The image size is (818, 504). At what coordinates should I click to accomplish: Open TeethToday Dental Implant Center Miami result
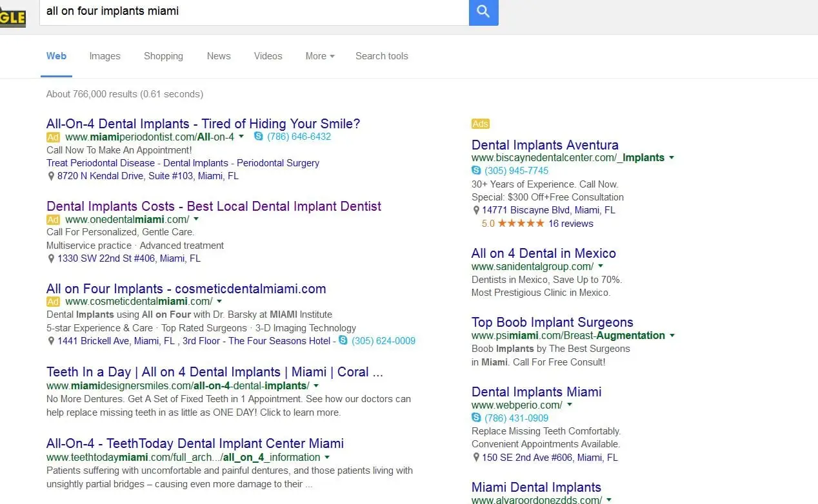(195, 443)
